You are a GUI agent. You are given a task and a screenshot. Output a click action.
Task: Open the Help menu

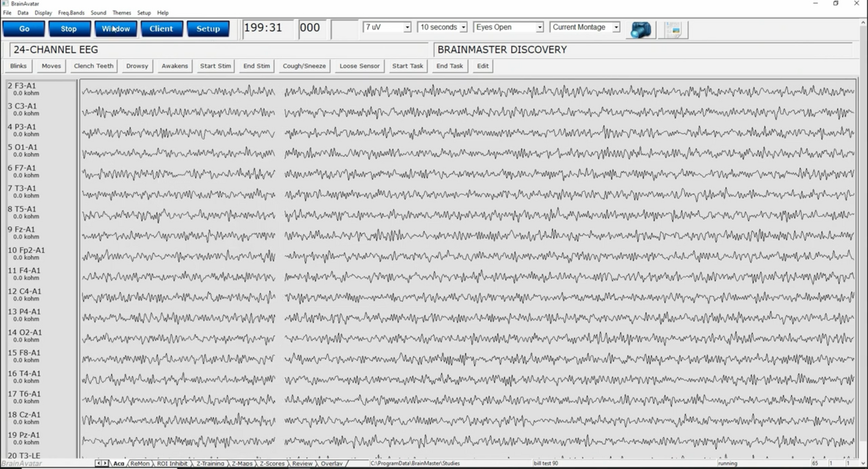[x=163, y=13]
